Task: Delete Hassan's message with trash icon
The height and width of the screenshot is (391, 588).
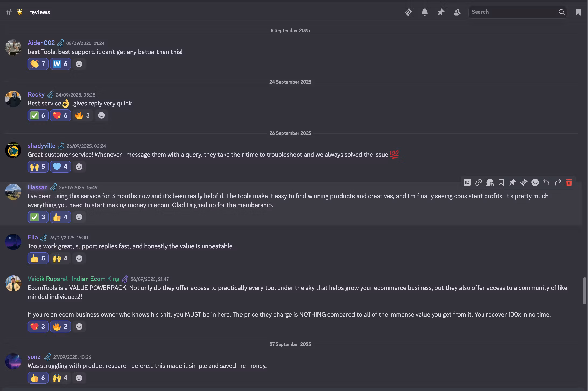Action: (569, 183)
